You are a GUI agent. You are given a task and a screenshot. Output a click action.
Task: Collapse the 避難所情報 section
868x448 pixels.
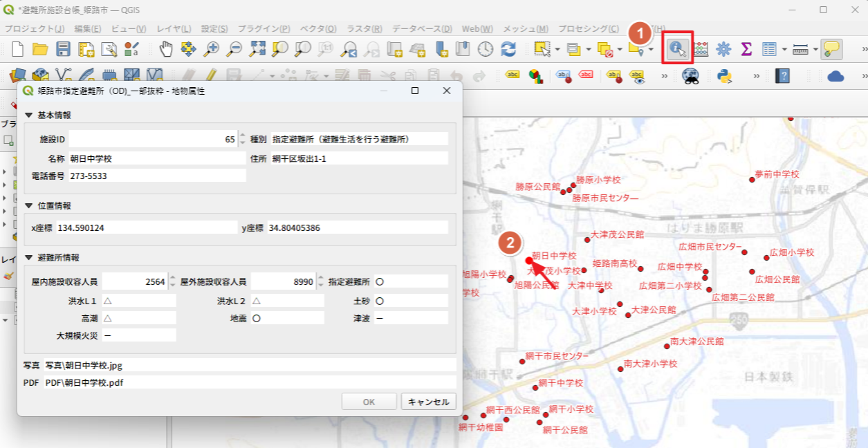click(28, 258)
